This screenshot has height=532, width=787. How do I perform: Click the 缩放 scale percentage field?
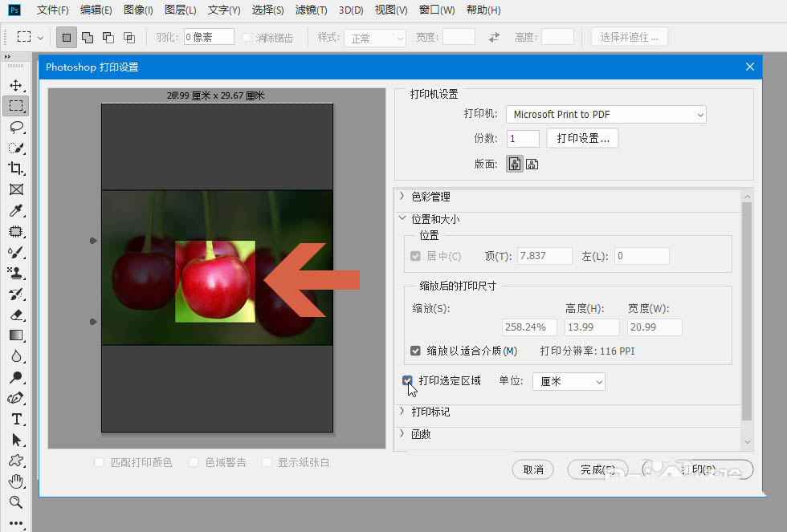(x=529, y=327)
